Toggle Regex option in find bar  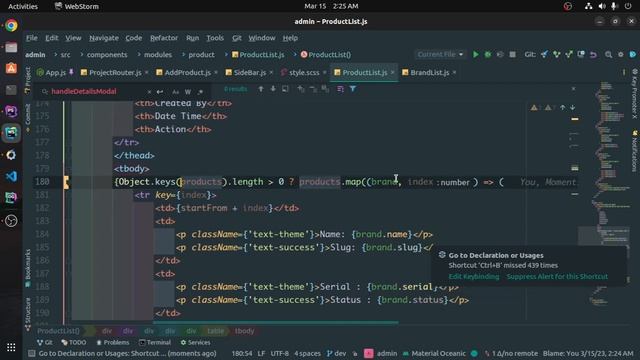coord(200,91)
